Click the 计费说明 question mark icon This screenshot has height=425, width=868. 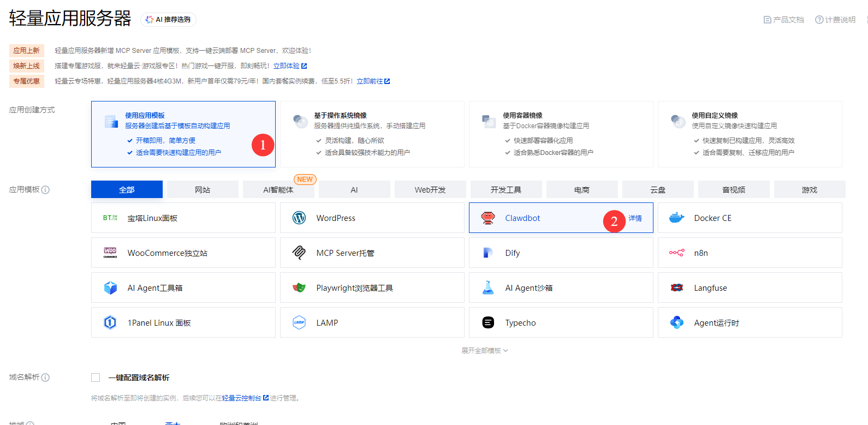819,20
